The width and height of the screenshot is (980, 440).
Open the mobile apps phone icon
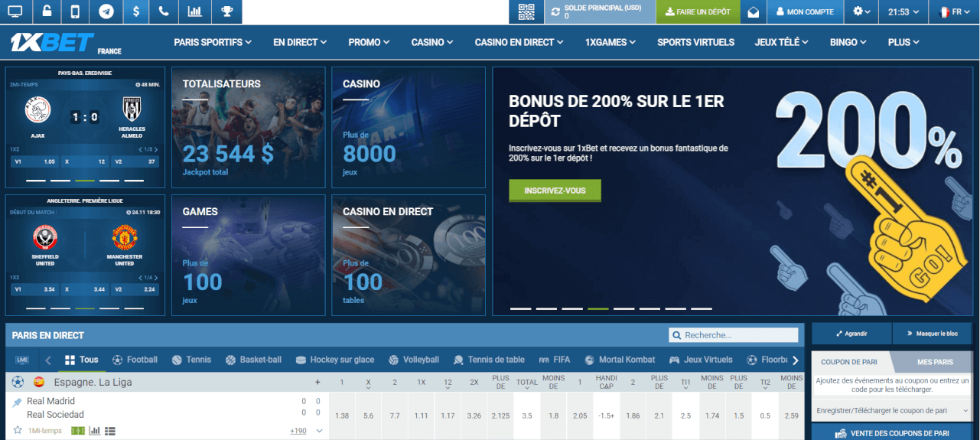(75, 11)
